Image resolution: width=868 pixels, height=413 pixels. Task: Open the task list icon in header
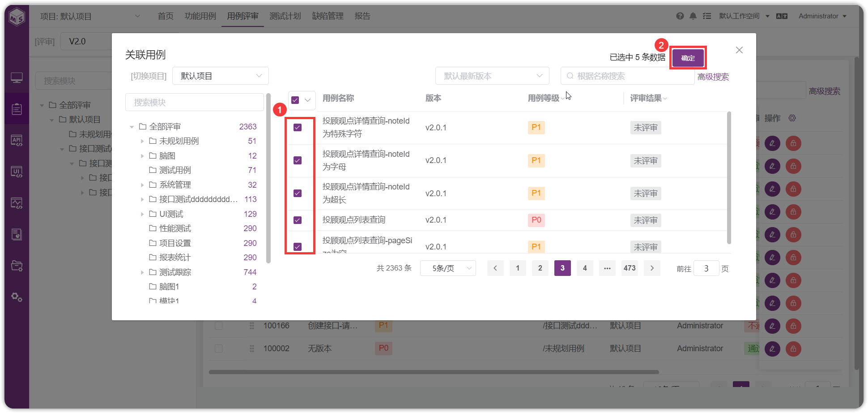[707, 16]
